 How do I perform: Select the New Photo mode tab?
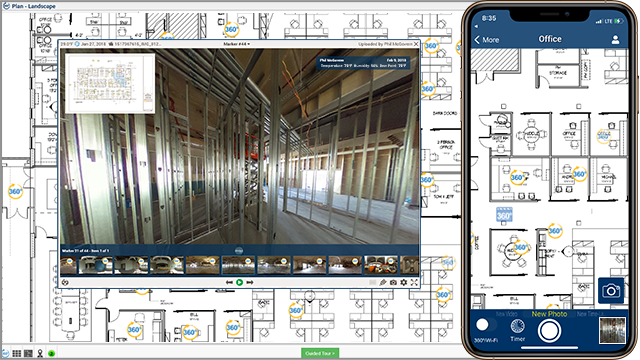click(x=549, y=314)
